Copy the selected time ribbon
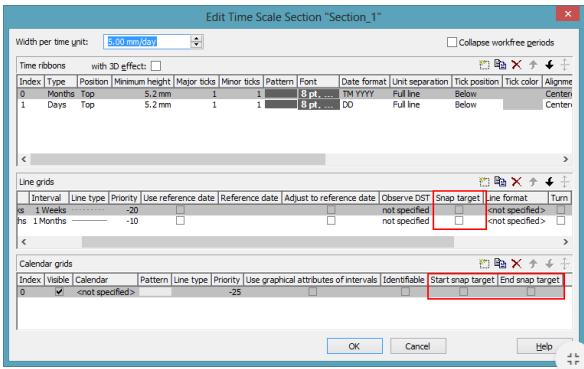This screenshot has width=584, height=369. [x=500, y=65]
